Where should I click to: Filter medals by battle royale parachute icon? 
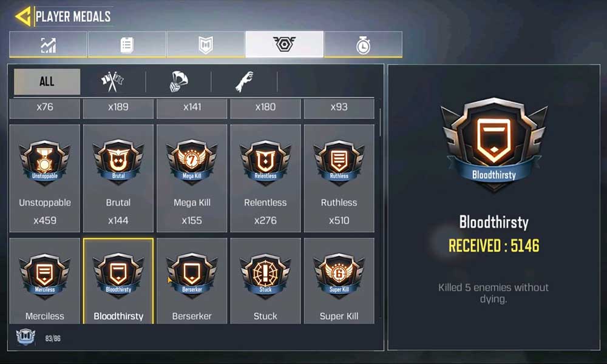click(178, 81)
